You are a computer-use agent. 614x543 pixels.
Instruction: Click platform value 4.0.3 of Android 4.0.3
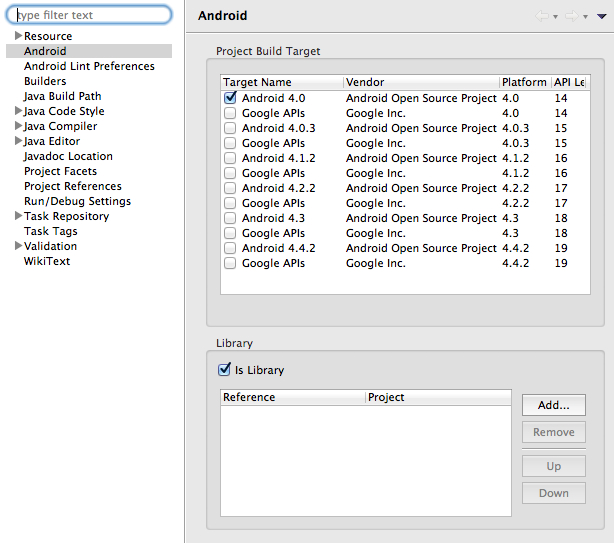(515, 128)
